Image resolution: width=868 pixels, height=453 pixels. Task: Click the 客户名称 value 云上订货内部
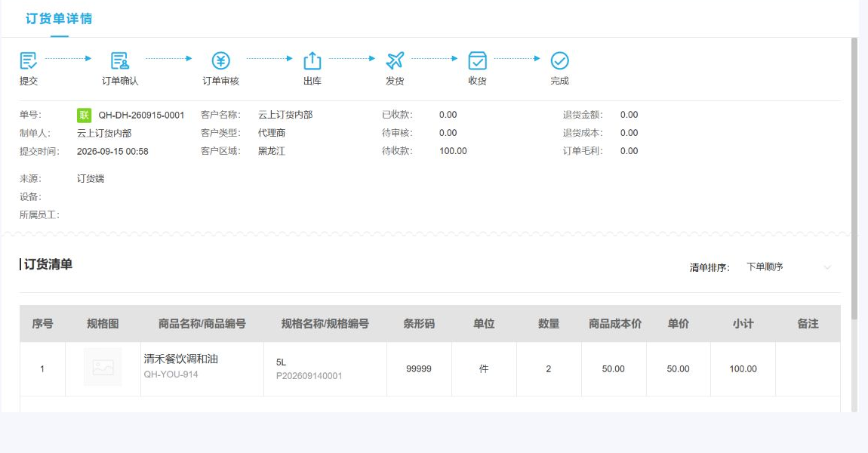pos(285,115)
